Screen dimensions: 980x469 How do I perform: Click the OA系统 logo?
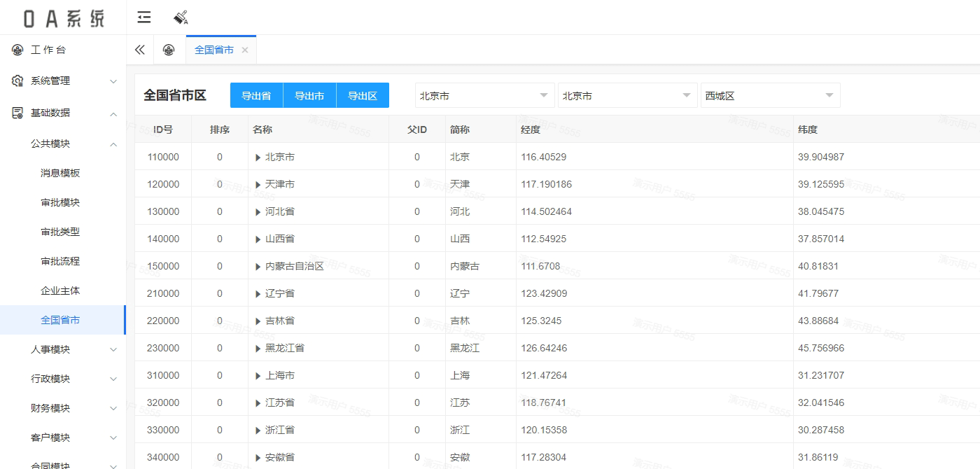64,18
